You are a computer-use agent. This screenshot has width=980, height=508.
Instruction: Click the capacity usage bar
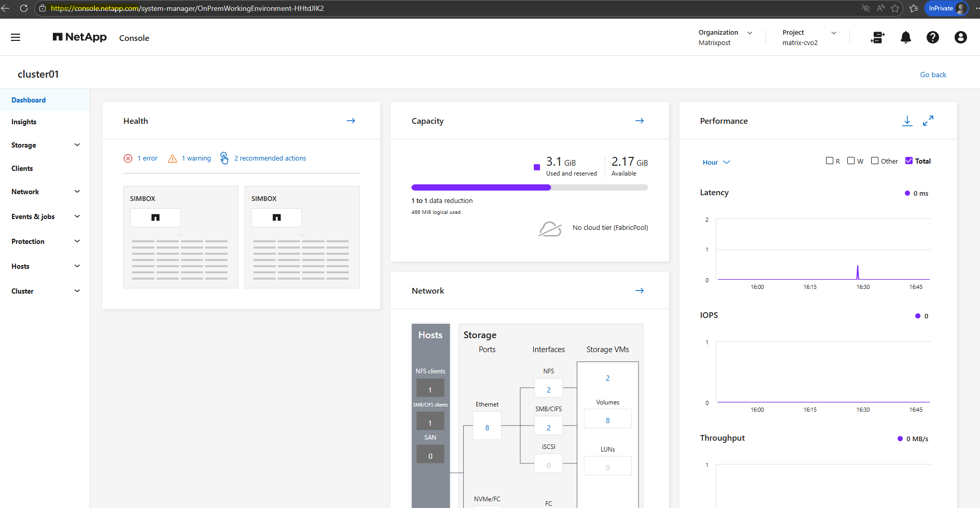coord(529,187)
